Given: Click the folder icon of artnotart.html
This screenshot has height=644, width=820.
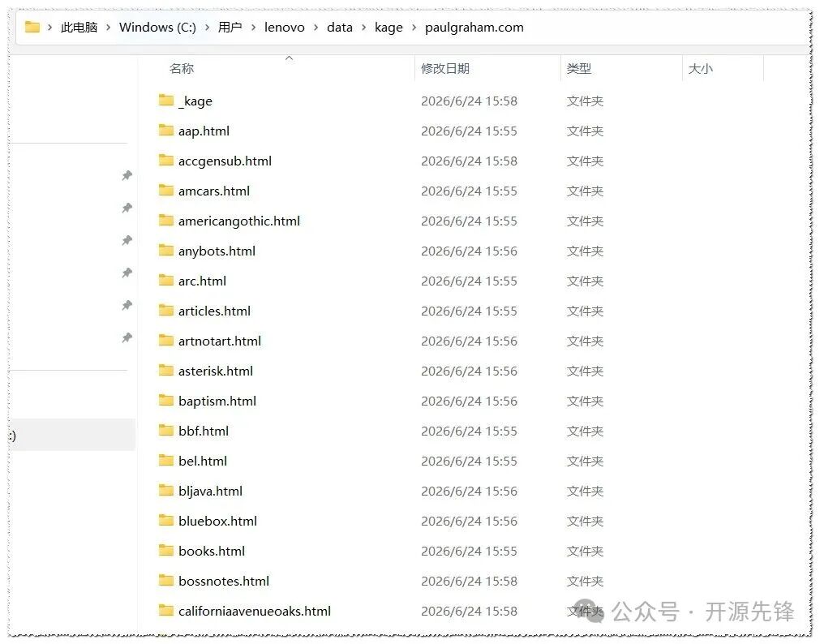Looking at the screenshot, I should click(x=165, y=340).
